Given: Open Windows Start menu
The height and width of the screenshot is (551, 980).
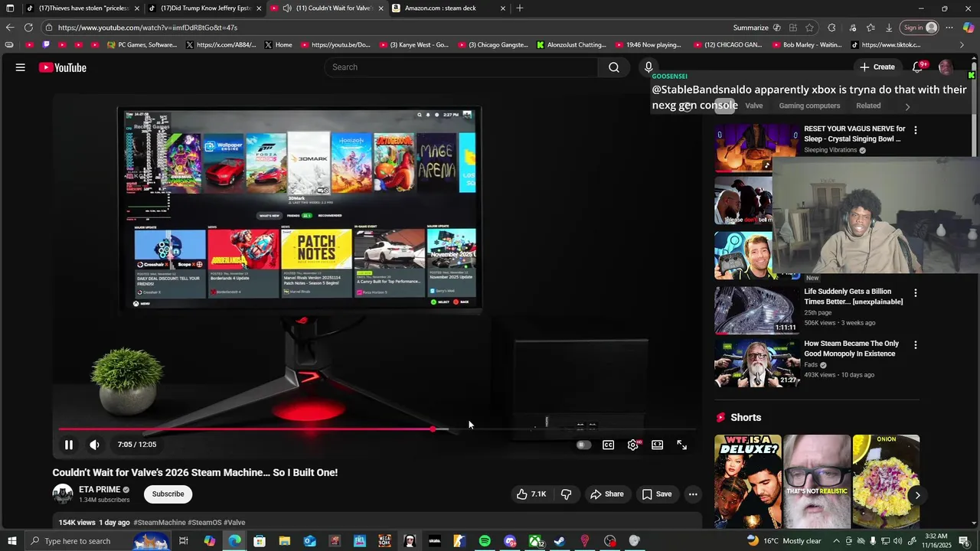Looking at the screenshot, I should click(x=10, y=541).
